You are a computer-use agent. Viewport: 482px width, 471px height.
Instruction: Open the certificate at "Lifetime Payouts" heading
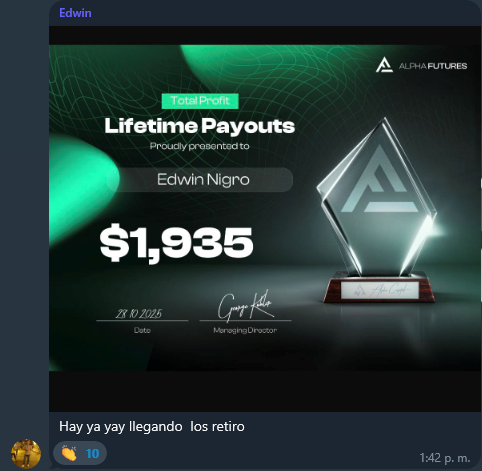coord(200,126)
